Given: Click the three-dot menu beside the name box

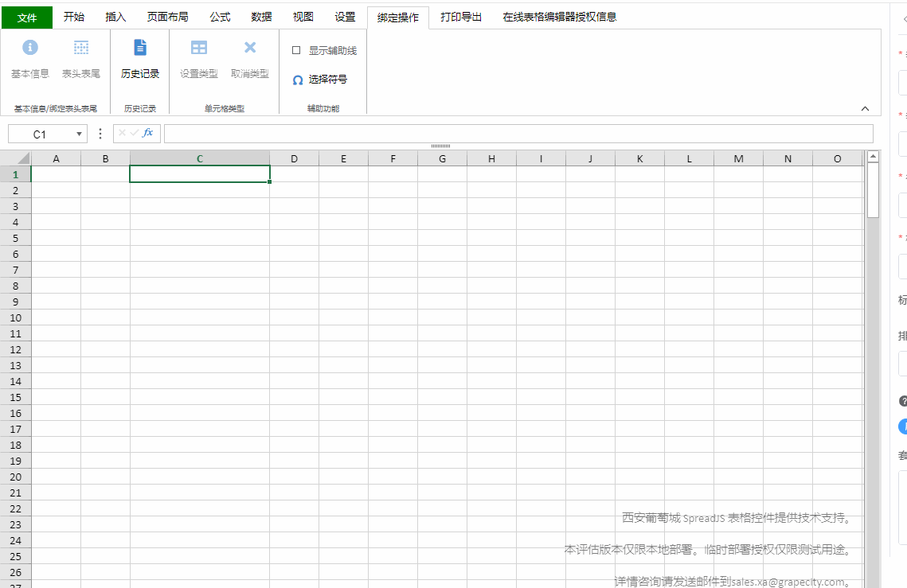Looking at the screenshot, I should tap(100, 133).
